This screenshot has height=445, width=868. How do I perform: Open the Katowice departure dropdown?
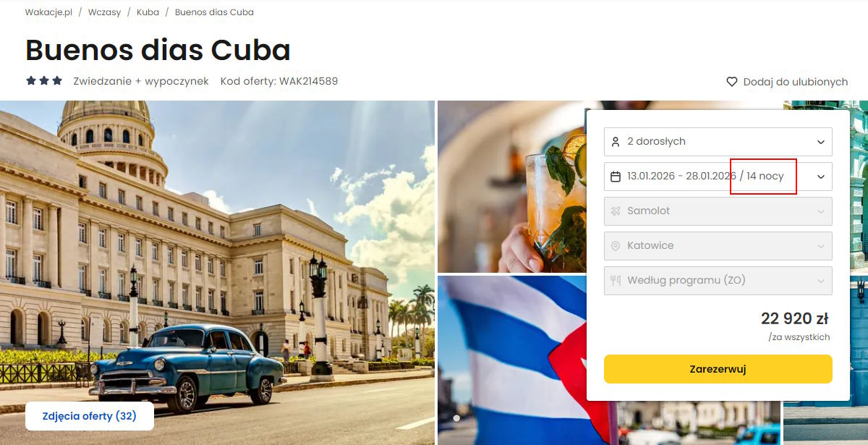click(718, 246)
